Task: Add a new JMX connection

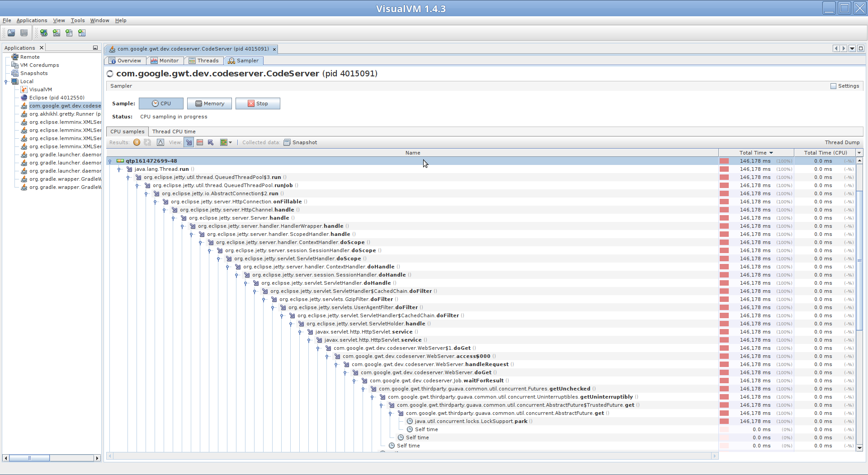Action: point(57,33)
